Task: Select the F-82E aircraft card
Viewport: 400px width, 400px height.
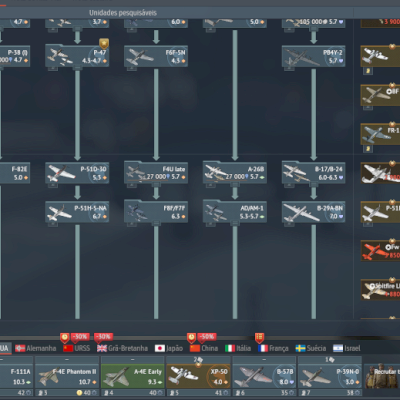Action: (x=15, y=173)
